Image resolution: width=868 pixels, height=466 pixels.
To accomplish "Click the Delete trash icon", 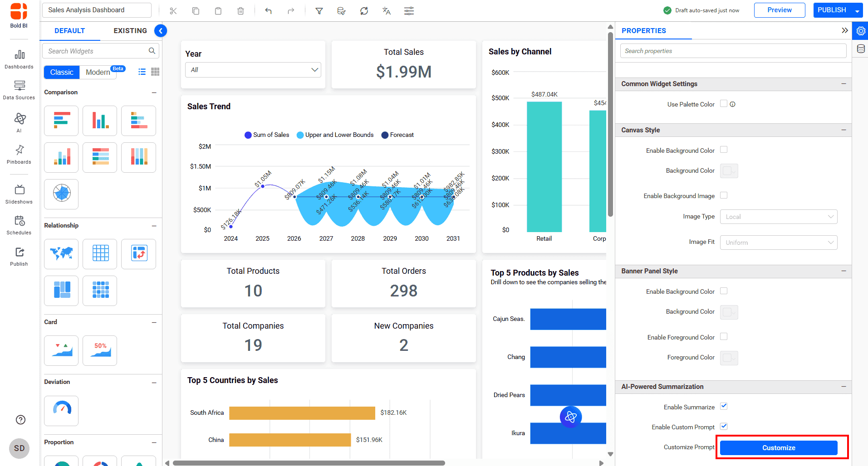I will 240,11.
